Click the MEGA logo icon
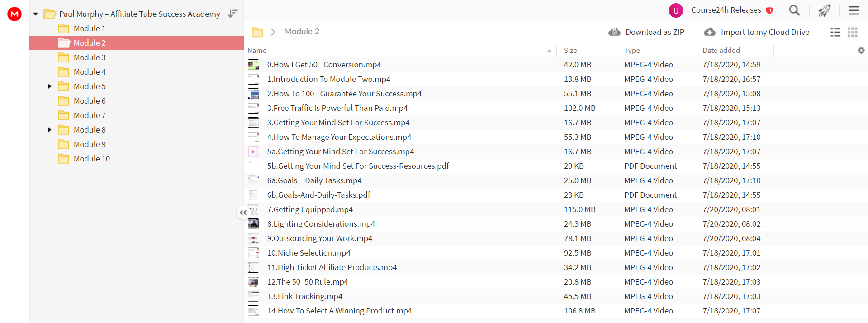 (14, 14)
